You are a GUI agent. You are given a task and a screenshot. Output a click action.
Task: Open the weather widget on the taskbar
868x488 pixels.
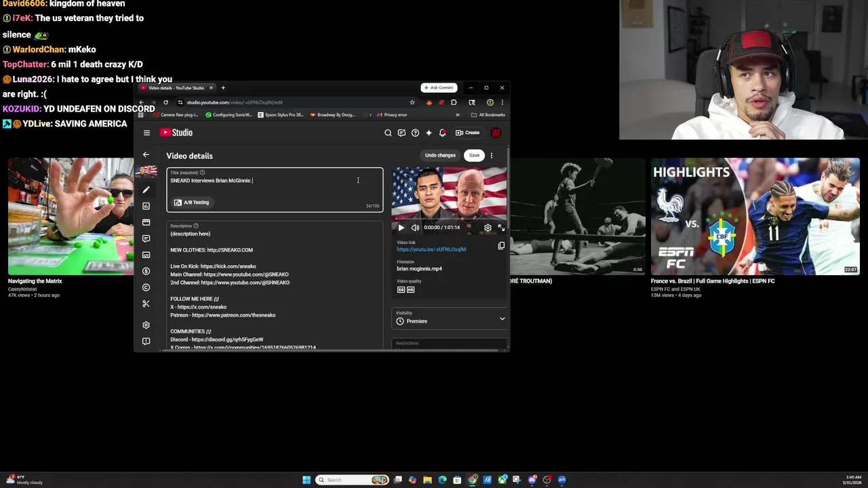coord(26,480)
